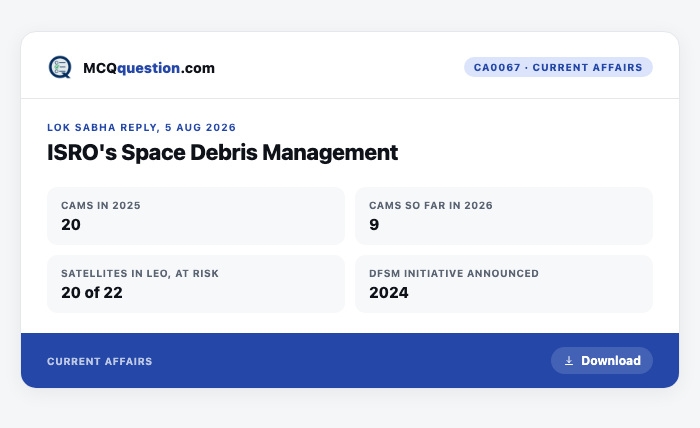Select the ISRO's Space Debris Management title
The width and height of the screenshot is (700, 428).
[x=222, y=153]
